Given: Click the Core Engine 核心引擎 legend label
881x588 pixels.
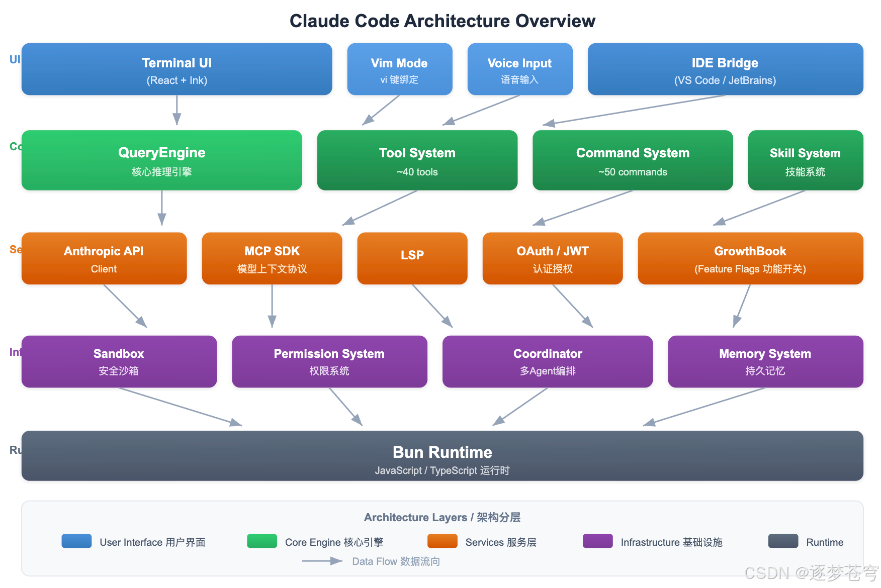Looking at the screenshot, I should [x=334, y=542].
